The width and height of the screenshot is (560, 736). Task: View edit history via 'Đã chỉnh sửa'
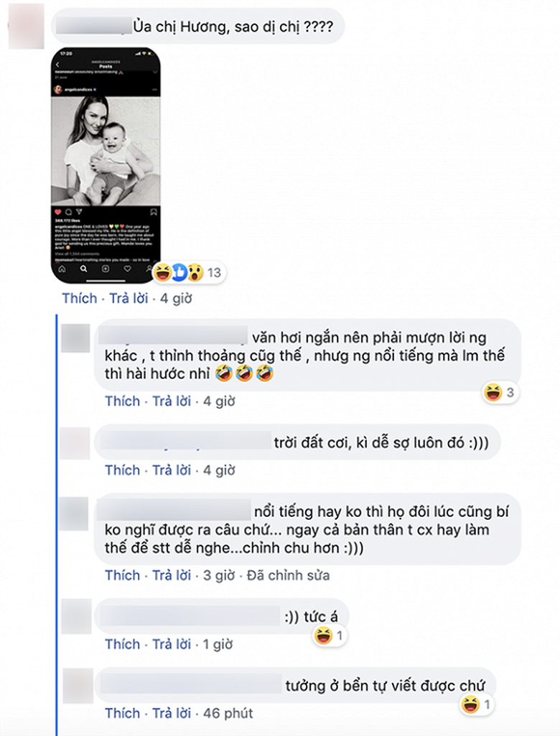tap(288, 575)
